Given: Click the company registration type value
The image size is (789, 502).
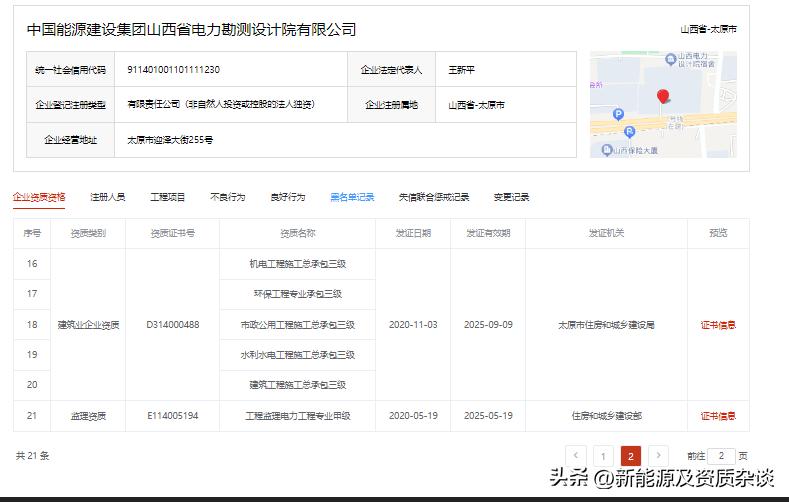Looking at the screenshot, I should pos(221,105).
